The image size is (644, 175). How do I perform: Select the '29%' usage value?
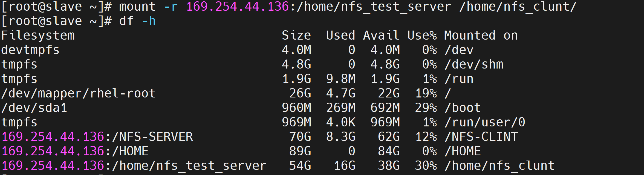[x=426, y=108]
